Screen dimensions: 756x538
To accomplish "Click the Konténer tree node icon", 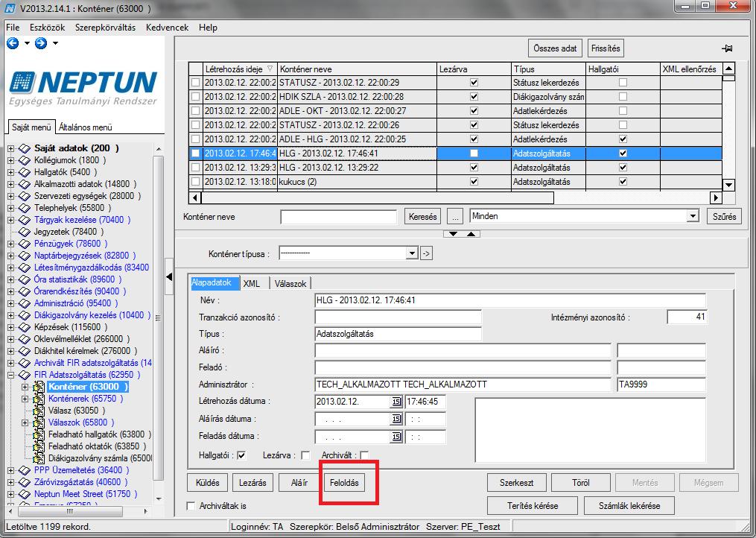I will point(39,387).
